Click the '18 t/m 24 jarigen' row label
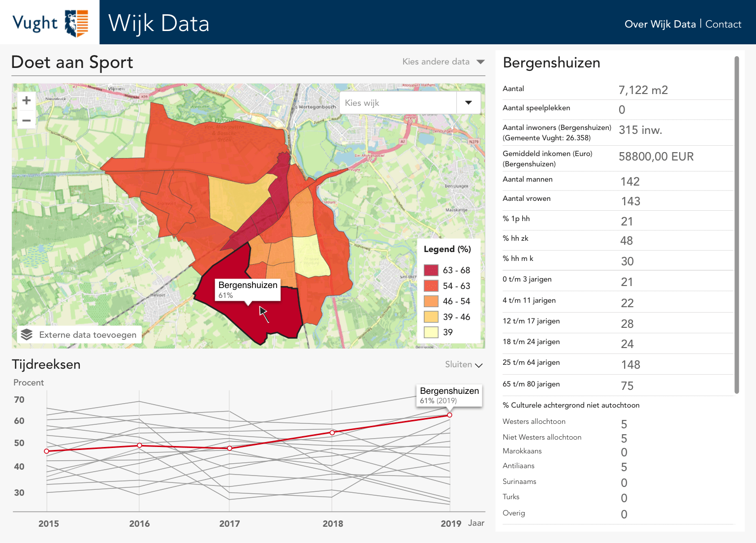This screenshot has height=543, width=756. (531, 342)
